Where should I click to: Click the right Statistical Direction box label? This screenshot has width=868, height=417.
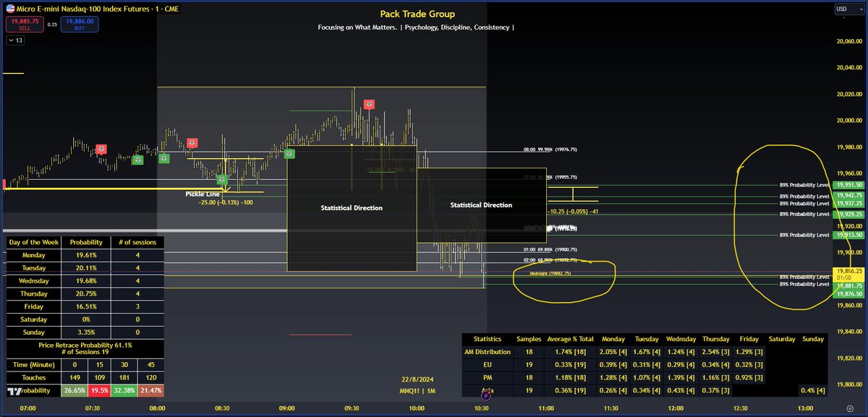click(x=481, y=205)
